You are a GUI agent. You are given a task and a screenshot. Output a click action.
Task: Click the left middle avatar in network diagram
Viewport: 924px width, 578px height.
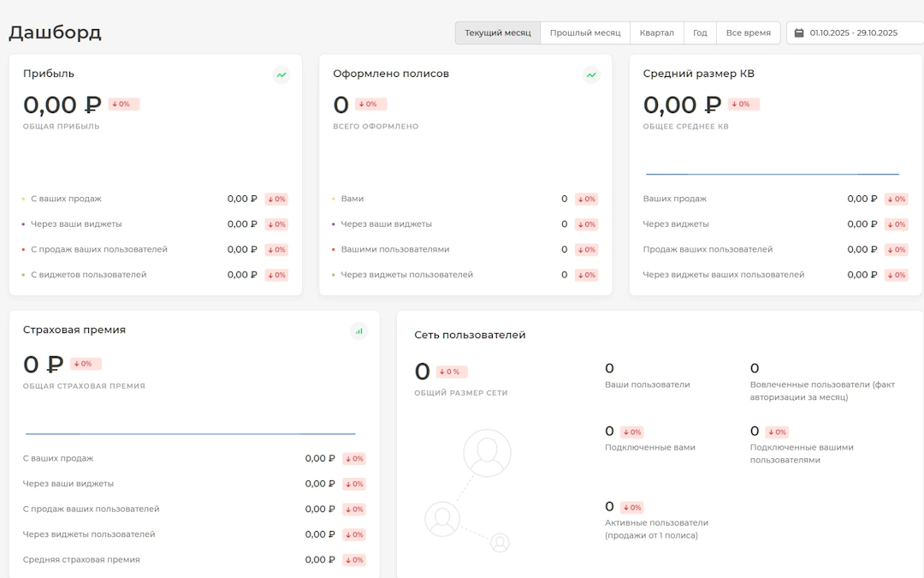442,519
